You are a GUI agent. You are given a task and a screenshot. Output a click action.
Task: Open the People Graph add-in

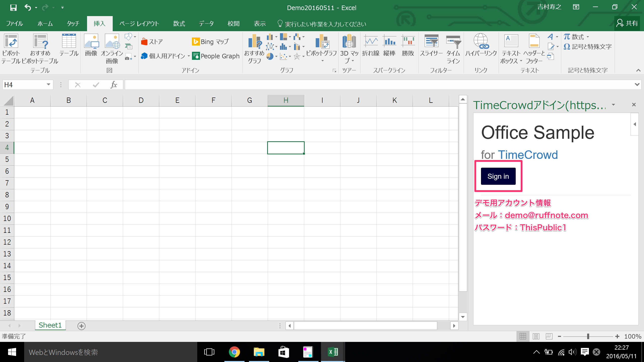[x=216, y=56]
